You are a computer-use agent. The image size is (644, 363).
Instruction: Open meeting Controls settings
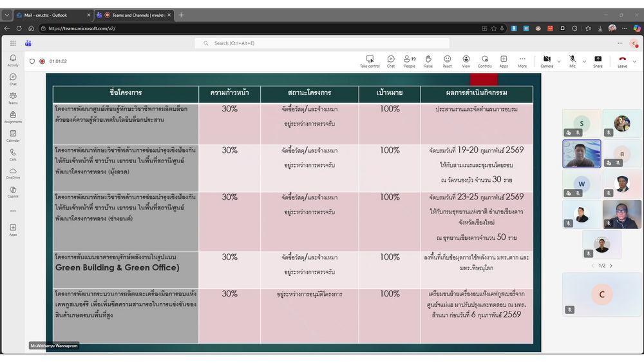[484, 61]
